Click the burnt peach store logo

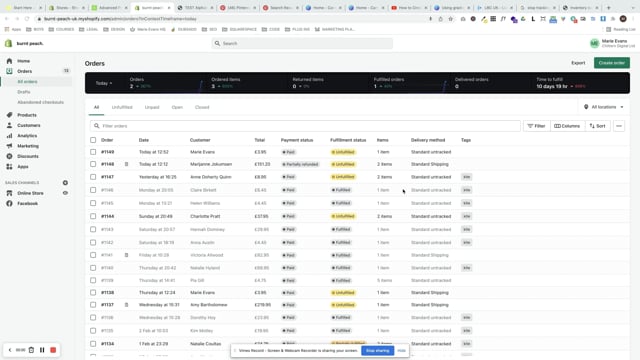[8, 43]
